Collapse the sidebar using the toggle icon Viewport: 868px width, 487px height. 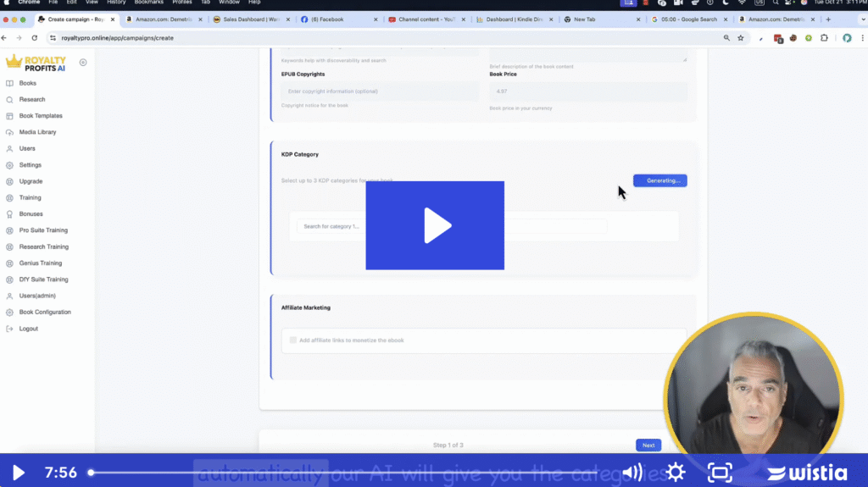coord(83,62)
